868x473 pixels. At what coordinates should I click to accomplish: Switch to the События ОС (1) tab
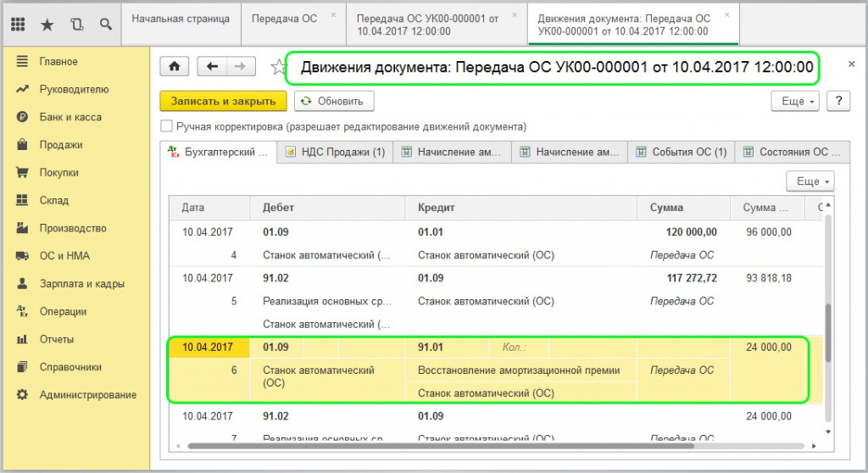pyautogui.click(x=681, y=153)
